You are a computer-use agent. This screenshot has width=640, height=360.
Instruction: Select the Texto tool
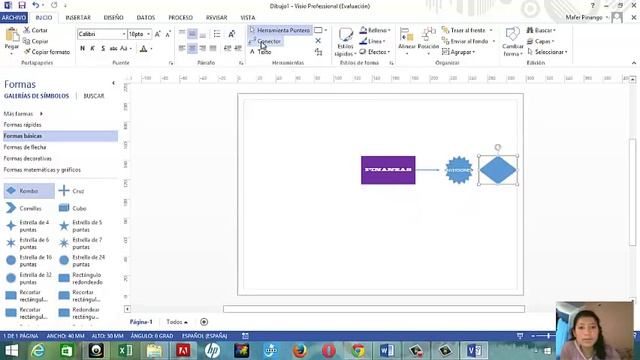(260, 52)
